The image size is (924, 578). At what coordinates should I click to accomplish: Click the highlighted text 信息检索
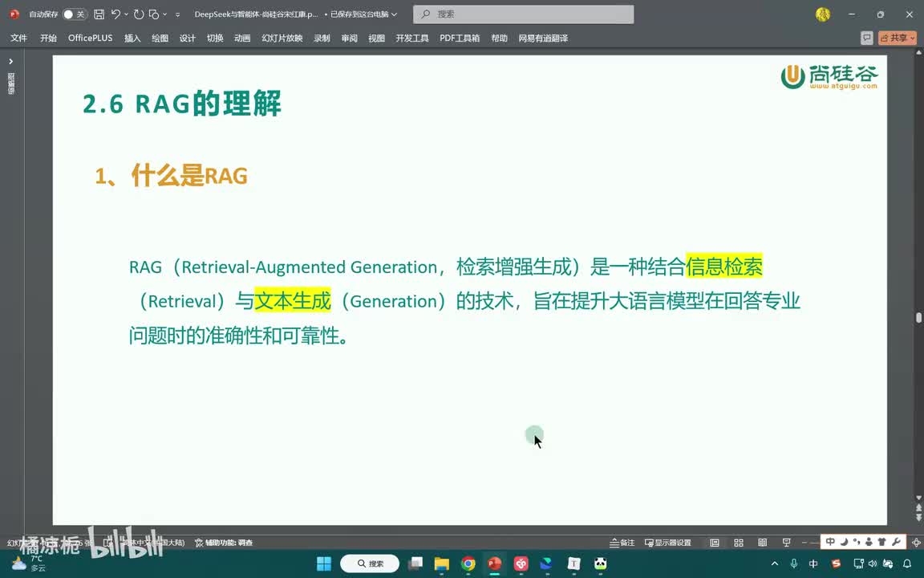(723, 267)
